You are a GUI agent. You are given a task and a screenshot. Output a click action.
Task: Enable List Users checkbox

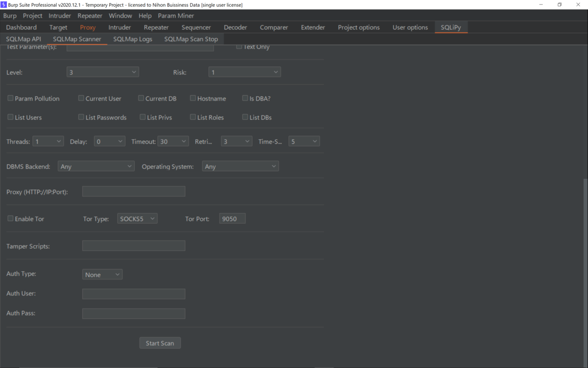[x=10, y=117]
